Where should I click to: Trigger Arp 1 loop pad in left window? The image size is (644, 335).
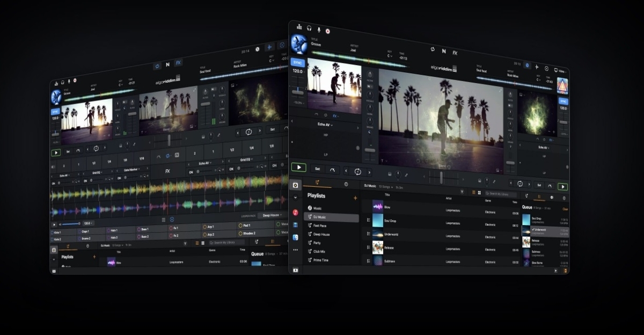[218, 227]
